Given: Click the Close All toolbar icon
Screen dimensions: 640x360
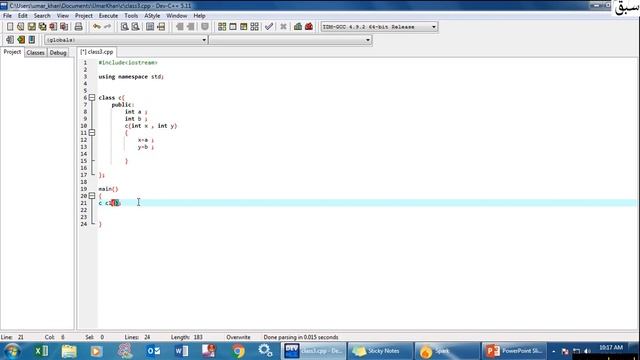Looking at the screenshot, I should (x=64, y=27).
